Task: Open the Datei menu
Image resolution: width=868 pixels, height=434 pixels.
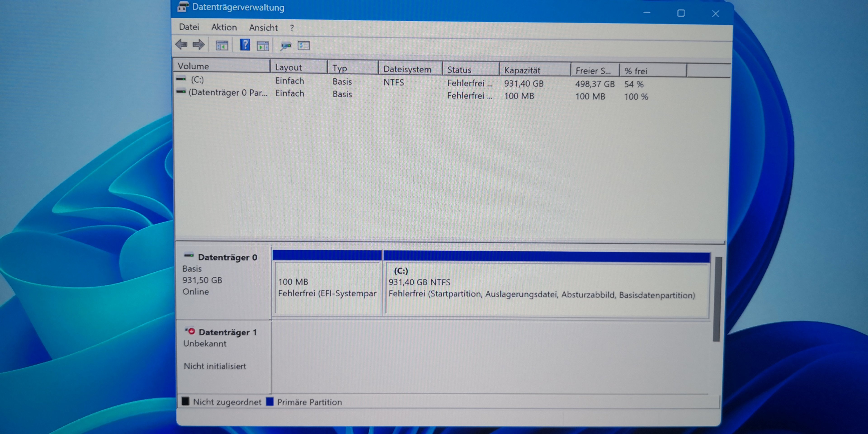Action: tap(189, 27)
